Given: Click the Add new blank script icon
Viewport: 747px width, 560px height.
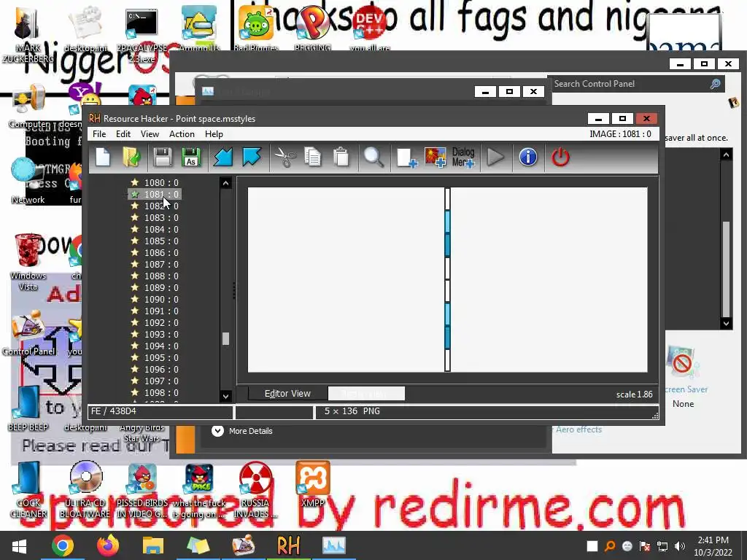Looking at the screenshot, I should (406, 157).
